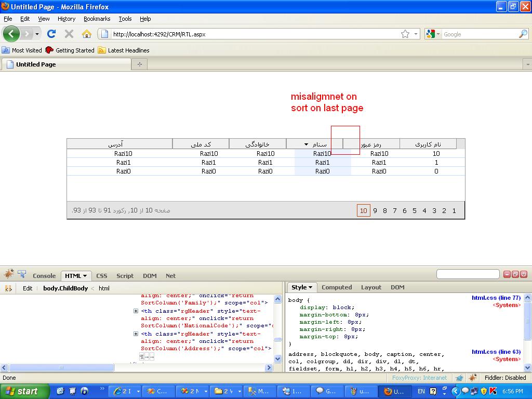The height and width of the screenshot is (399, 532).
Task: Activate the Firebug element inspector icon
Action: pyautogui.click(x=22, y=274)
